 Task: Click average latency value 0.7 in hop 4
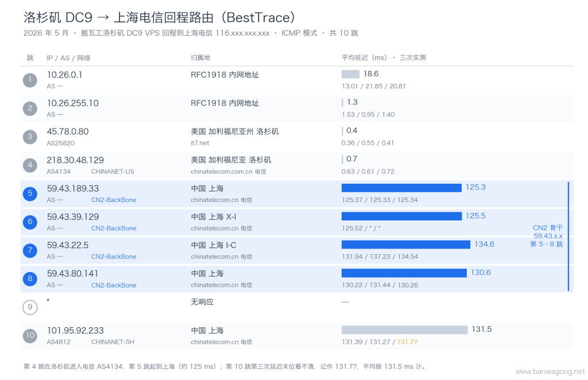coord(352,159)
